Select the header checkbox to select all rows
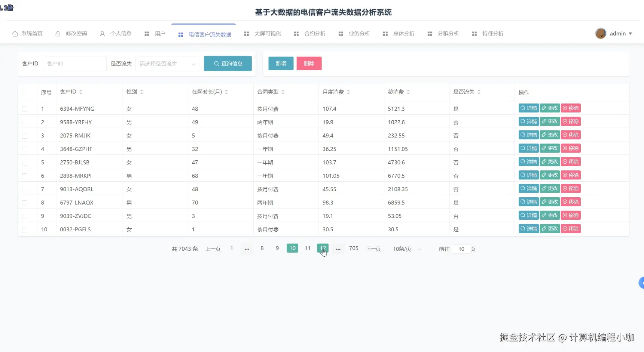The height and width of the screenshot is (352, 644). (25, 92)
